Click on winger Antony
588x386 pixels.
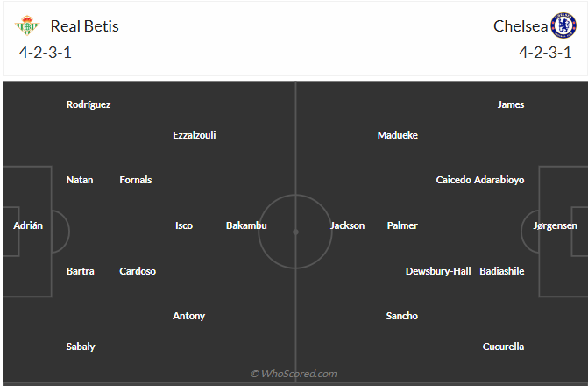pyautogui.click(x=188, y=316)
